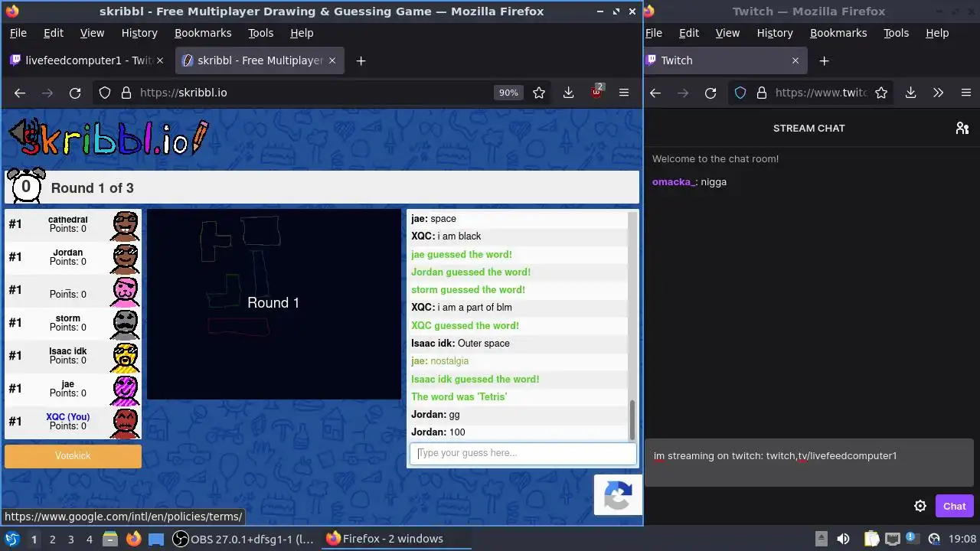980x551 pixels.
Task: Reload the Twitch window page
Action: tap(710, 93)
